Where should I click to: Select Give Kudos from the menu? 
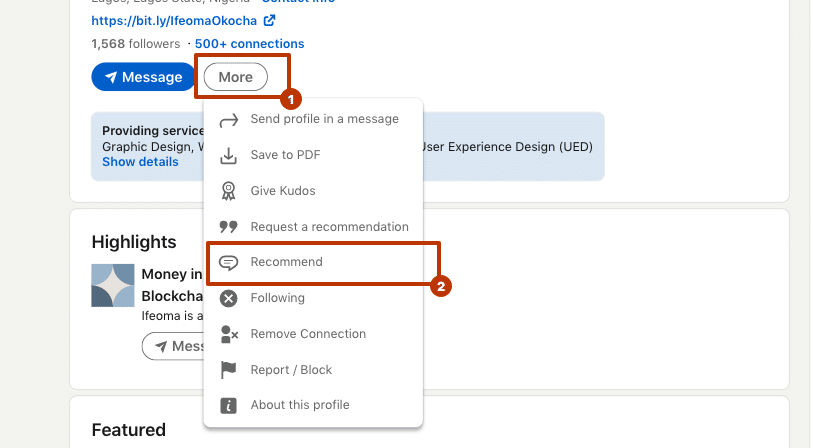(x=313, y=191)
